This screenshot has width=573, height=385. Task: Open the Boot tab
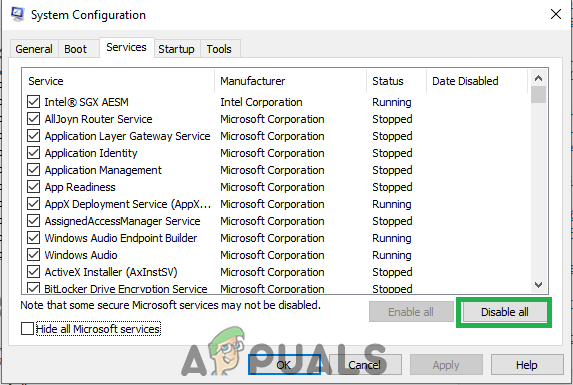click(76, 49)
